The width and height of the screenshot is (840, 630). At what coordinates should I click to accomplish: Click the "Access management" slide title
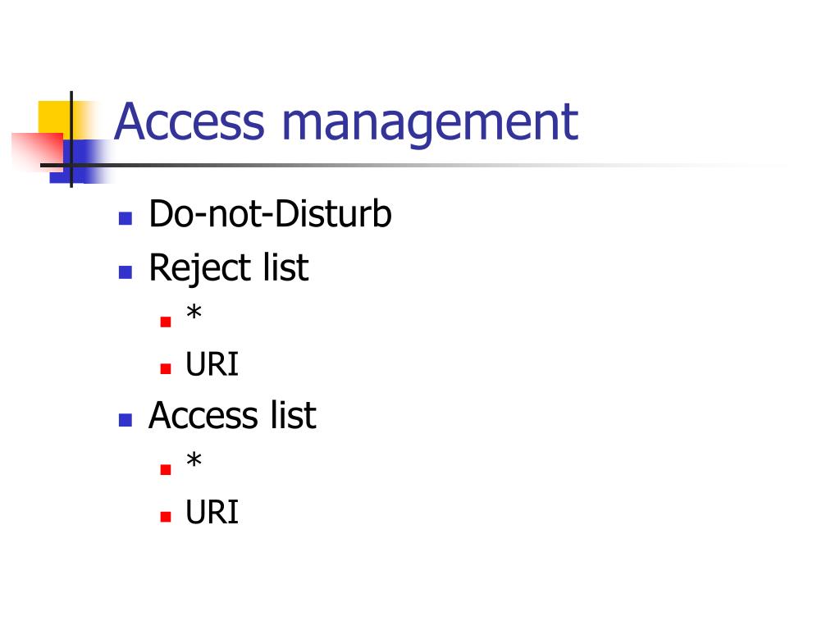click(x=346, y=123)
